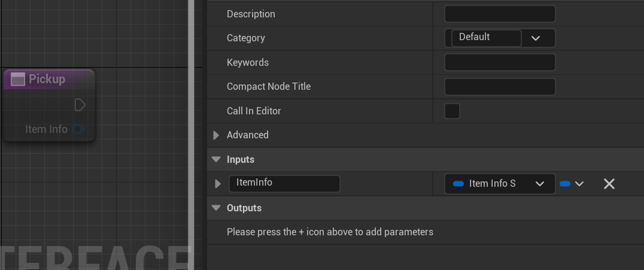Collapse the Outputs section
644x270 pixels.
217,208
